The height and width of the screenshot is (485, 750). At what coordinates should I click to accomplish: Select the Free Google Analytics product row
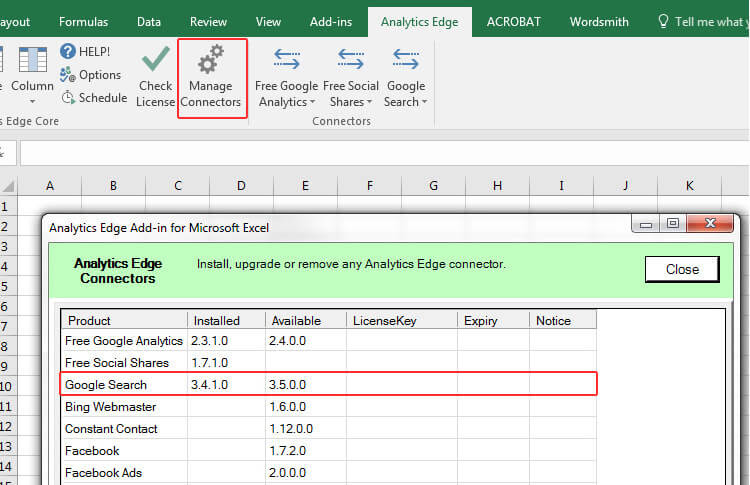point(329,341)
